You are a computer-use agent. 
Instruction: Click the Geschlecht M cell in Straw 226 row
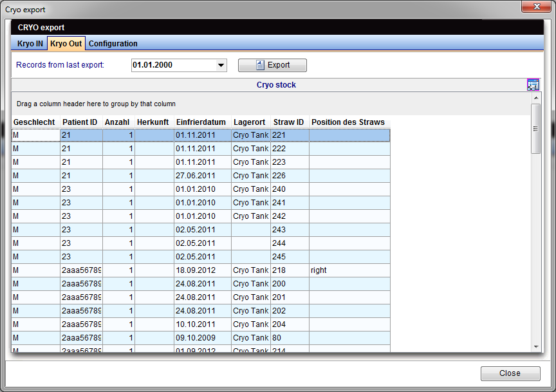[35, 176]
